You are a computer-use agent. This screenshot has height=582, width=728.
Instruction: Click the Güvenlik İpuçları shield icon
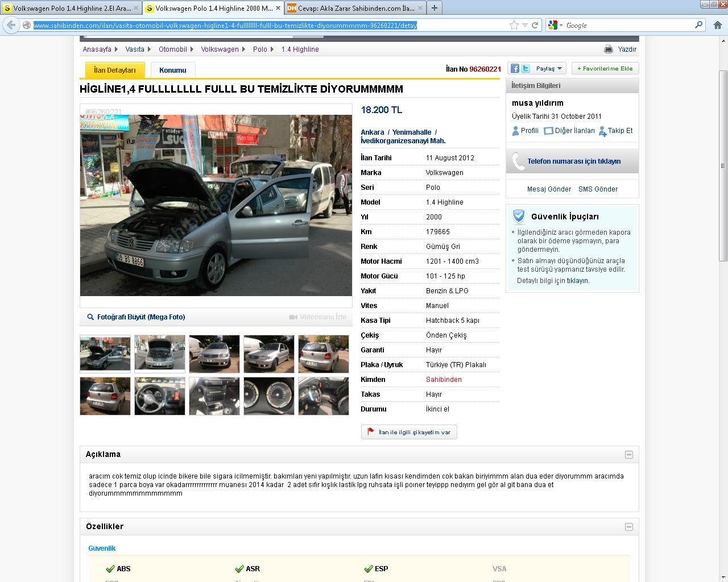click(519, 216)
